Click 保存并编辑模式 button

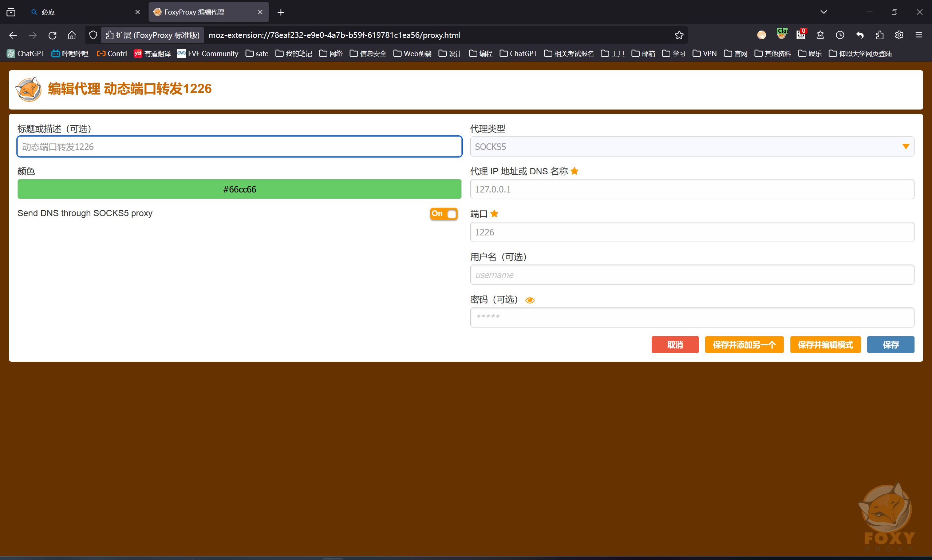[x=825, y=345]
